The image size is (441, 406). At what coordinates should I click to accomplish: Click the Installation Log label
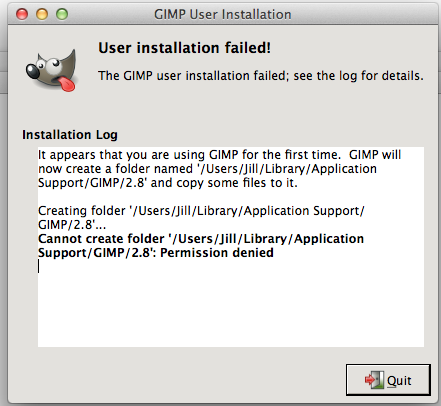(x=70, y=135)
